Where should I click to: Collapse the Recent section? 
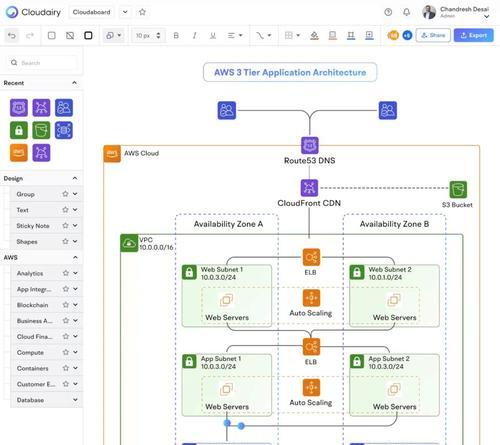(x=74, y=83)
